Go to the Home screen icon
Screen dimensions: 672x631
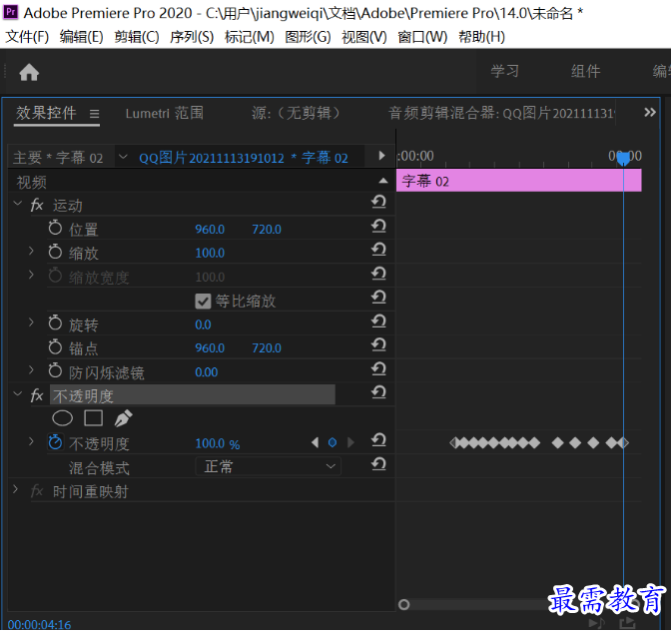pos(29,72)
